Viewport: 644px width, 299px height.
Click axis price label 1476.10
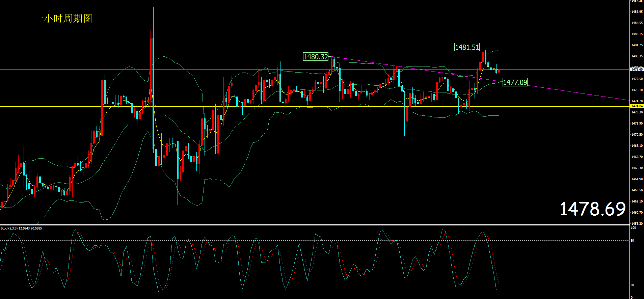[x=637, y=90]
